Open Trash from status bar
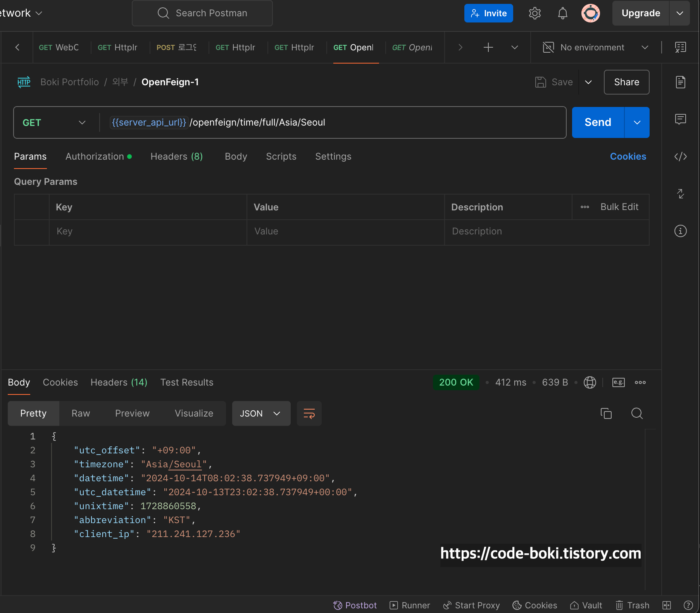 (x=632, y=605)
